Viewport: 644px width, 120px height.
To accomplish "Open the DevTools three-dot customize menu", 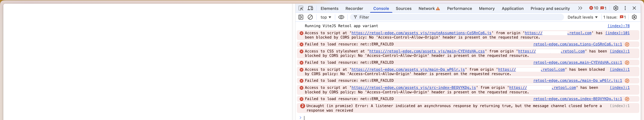I will coord(625,8).
